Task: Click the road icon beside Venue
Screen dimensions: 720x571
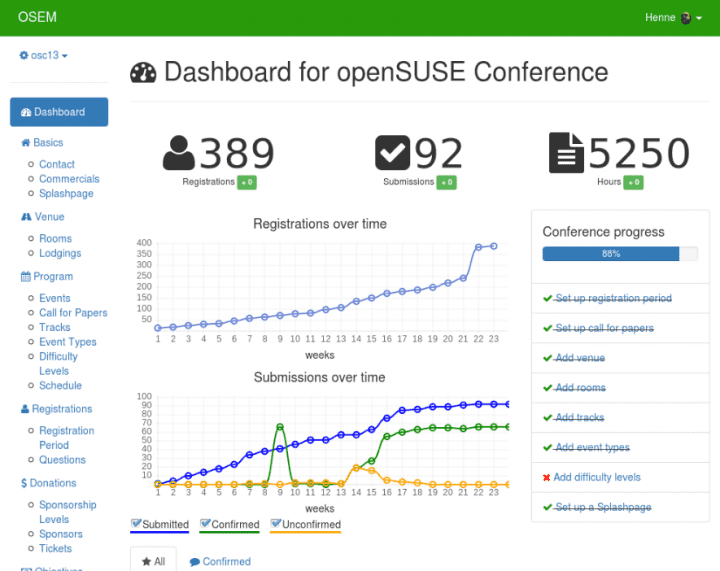Action: click(26, 217)
